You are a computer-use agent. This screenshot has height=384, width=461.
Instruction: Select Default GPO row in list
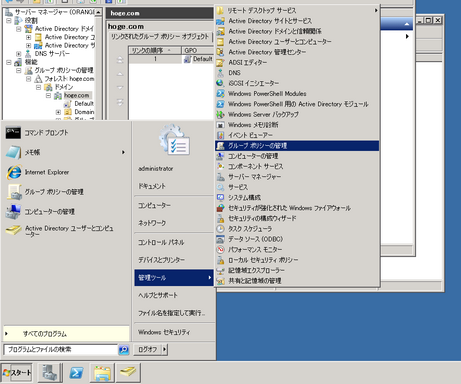coord(171,59)
